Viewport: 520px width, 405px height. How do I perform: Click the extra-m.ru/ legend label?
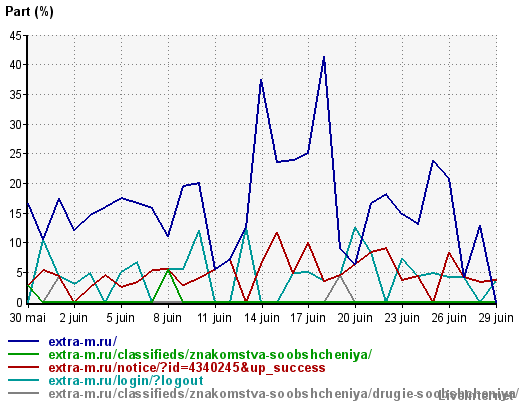[83, 342]
